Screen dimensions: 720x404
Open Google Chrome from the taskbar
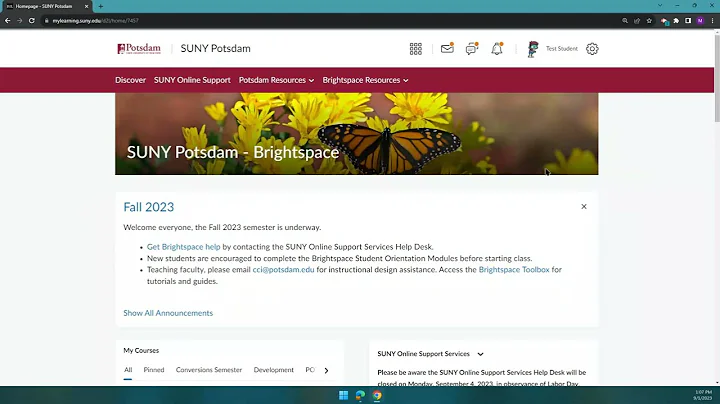click(x=377, y=395)
